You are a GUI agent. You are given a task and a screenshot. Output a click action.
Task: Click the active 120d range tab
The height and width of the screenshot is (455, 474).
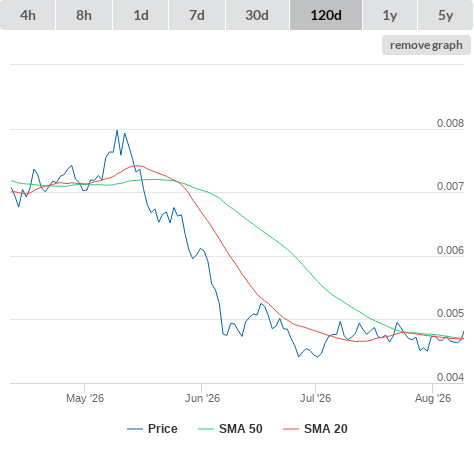pyautogui.click(x=326, y=15)
